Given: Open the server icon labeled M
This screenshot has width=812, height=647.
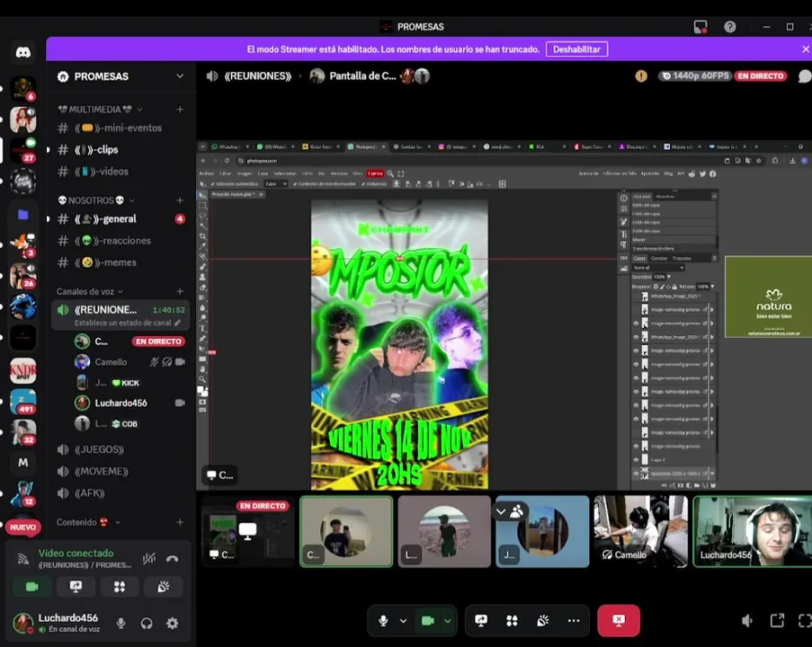Looking at the screenshot, I should (x=22, y=463).
